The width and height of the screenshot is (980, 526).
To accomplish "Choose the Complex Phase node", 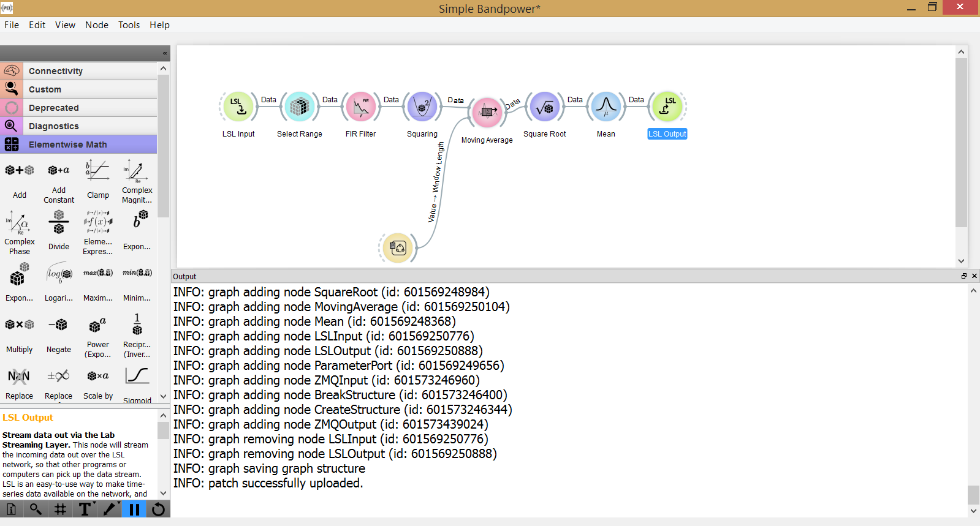I will (x=20, y=232).
